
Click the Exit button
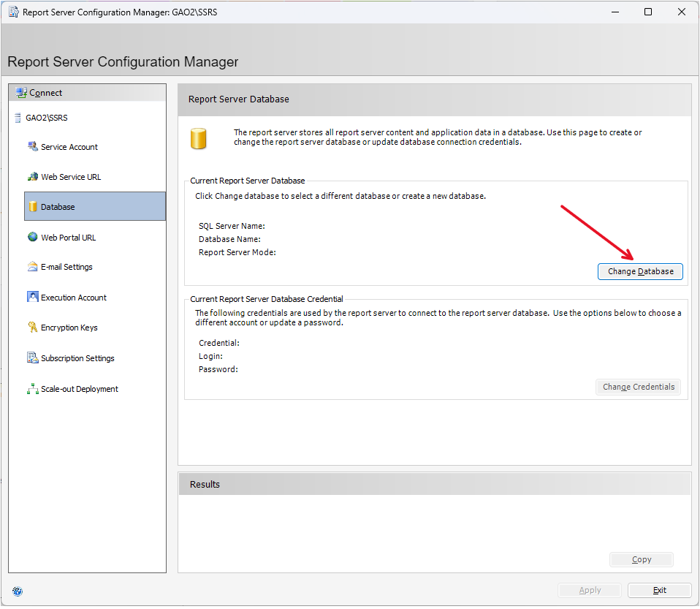tap(659, 591)
